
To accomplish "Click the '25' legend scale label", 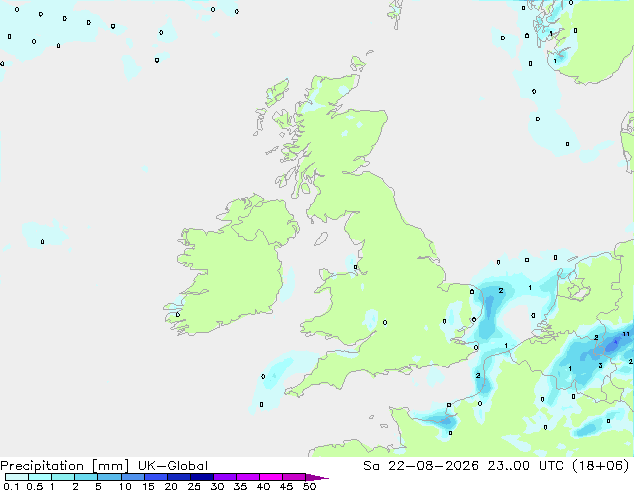I will [x=194, y=486].
